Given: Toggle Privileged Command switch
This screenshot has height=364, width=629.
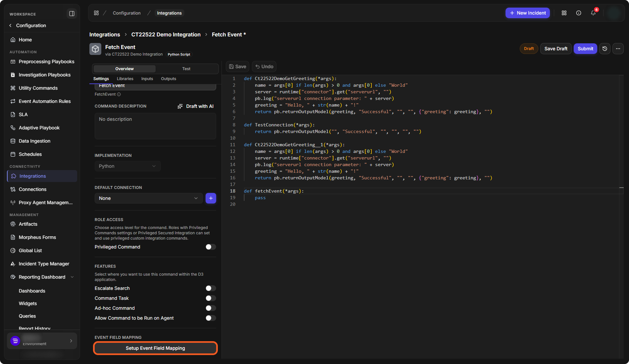Looking at the screenshot, I should point(211,247).
